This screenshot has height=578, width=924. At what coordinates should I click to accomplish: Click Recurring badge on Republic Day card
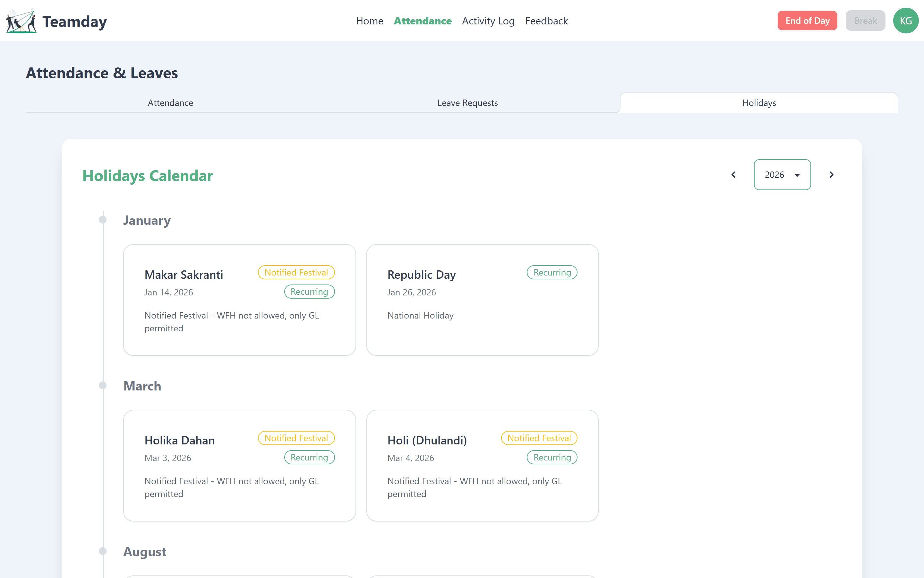tap(552, 272)
